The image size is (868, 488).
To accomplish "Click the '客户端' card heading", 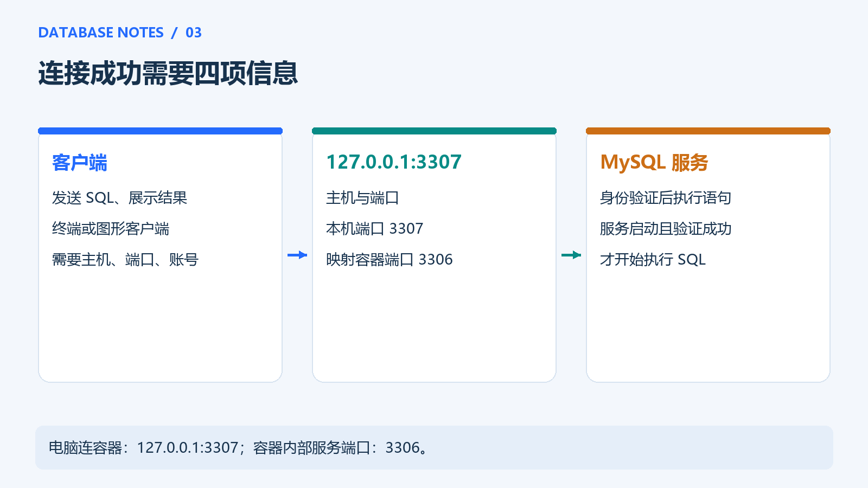I will click(80, 162).
